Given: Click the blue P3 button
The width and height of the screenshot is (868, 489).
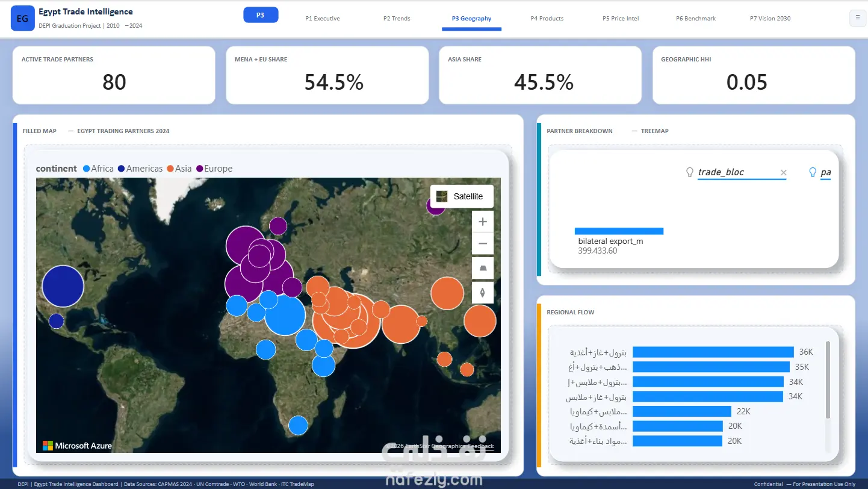Looking at the screenshot, I should click(261, 15).
